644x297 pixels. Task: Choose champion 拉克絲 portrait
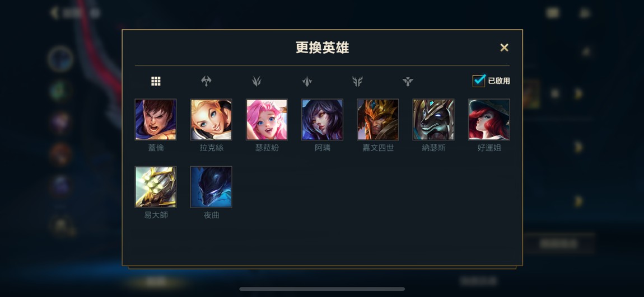click(x=211, y=119)
